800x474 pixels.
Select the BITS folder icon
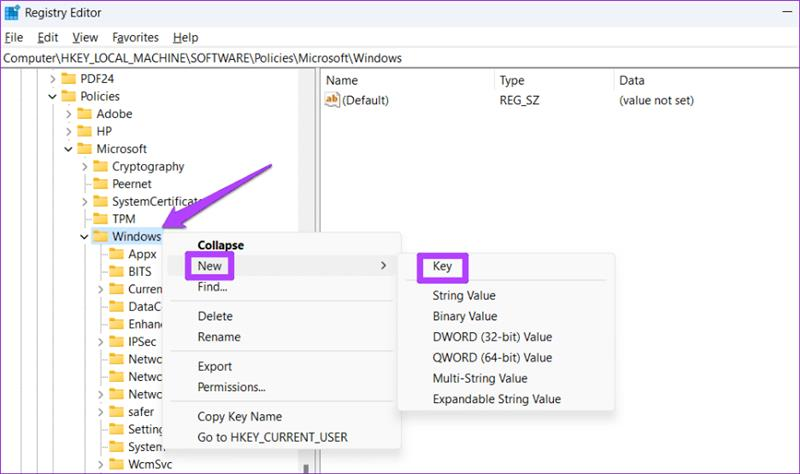116,271
